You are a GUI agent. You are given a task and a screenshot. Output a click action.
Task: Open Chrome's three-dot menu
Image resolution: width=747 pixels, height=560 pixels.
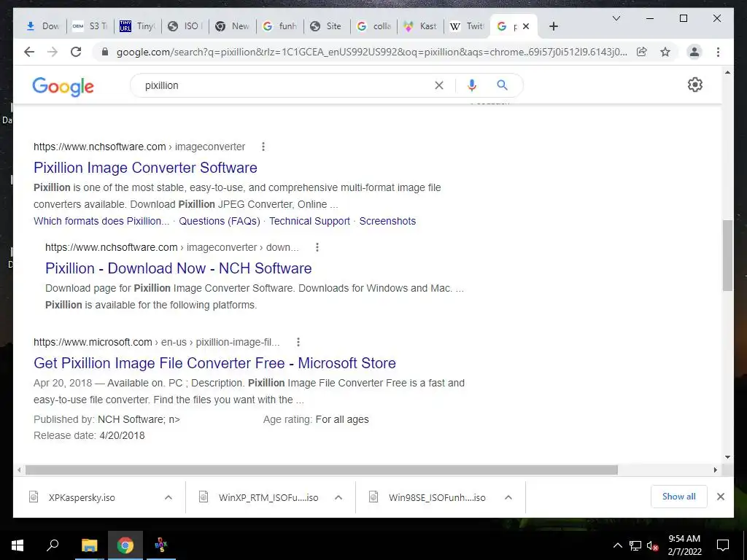pyautogui.click(x=718, y=52)
